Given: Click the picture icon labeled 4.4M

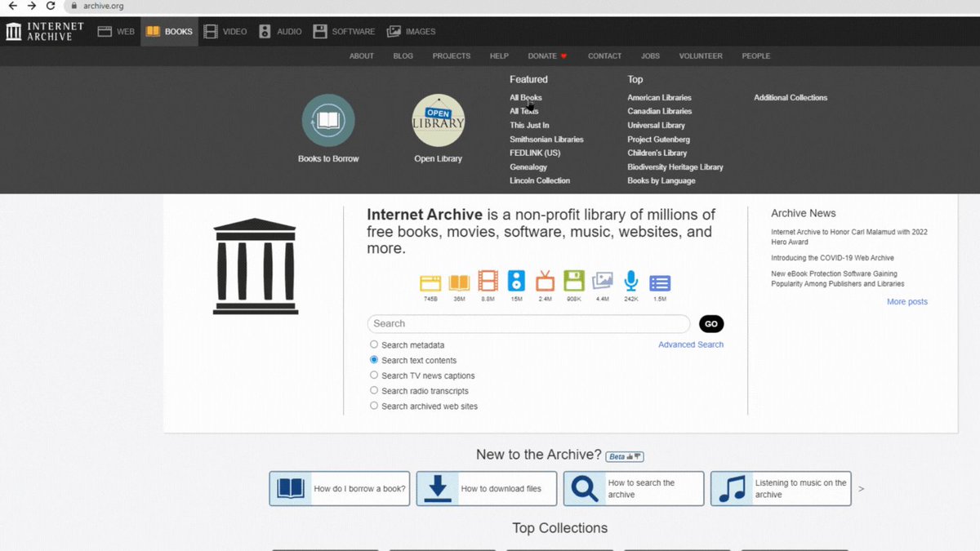Looking at the screenshot, I should 603,282.
